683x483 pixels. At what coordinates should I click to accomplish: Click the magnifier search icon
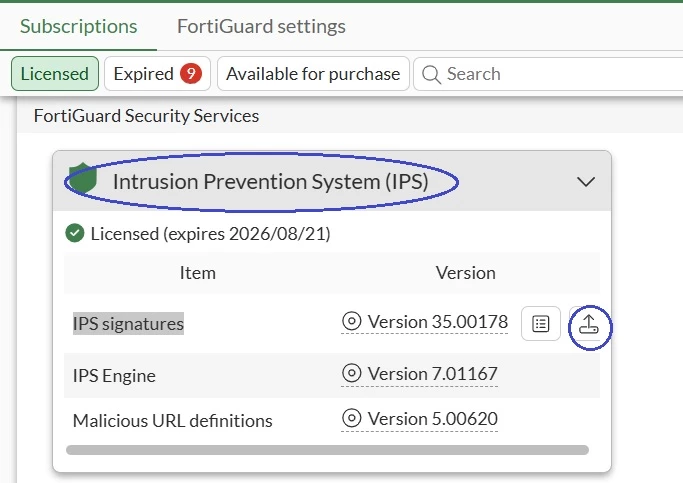(431, 74)
